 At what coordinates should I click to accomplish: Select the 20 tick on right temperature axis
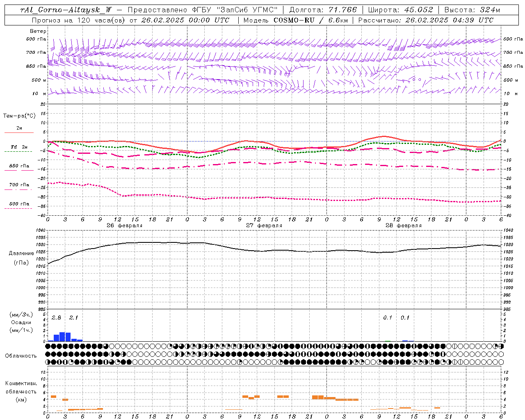click(x=506, y=104)
